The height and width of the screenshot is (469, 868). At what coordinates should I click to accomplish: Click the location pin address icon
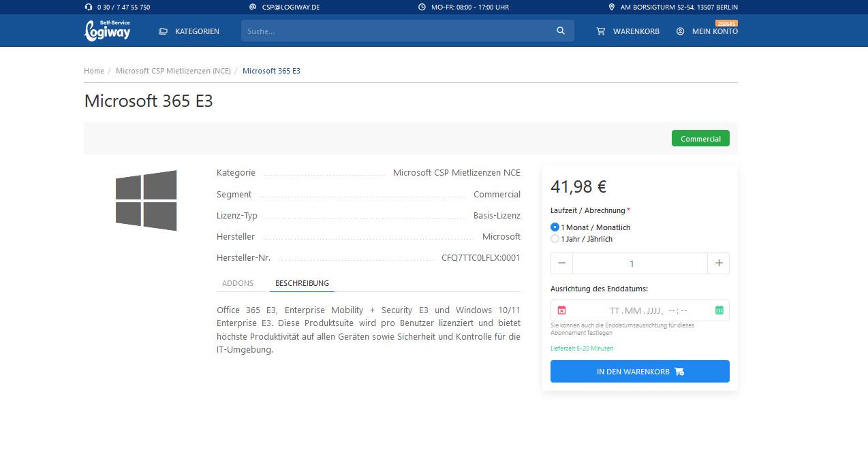pyautogui.click(x=611, y=7)
